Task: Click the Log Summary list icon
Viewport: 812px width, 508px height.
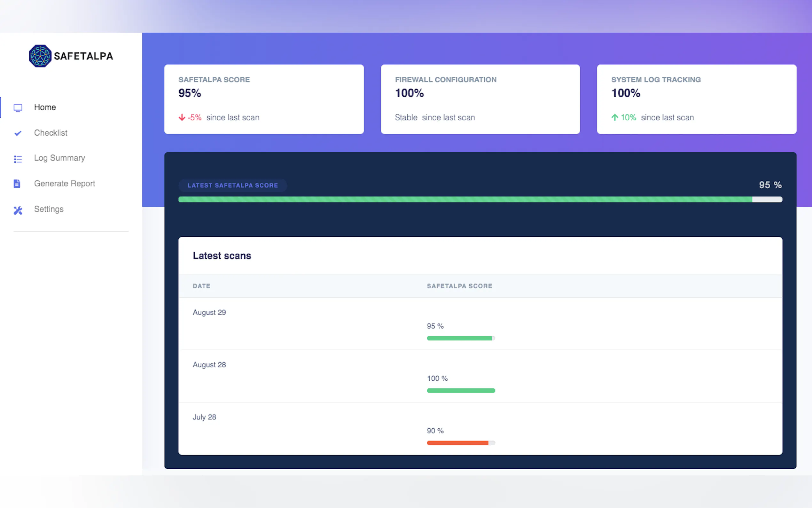Action: 18,159
